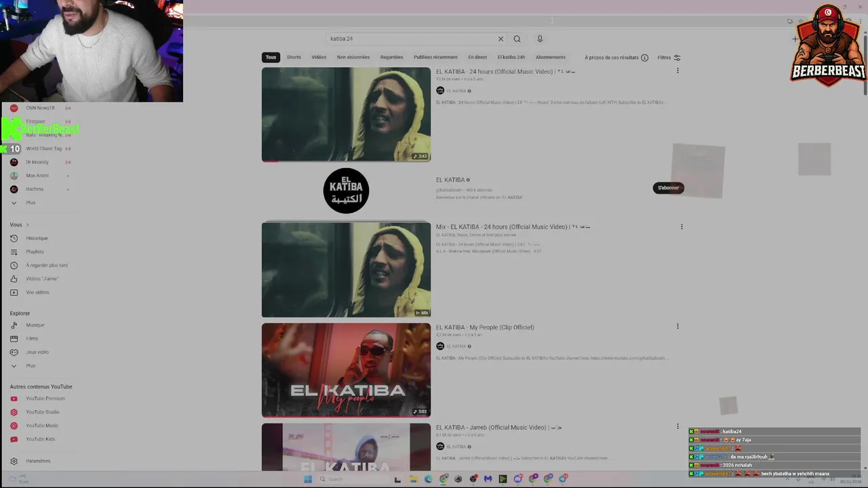Click the info icon beside À propos de ces résultats
Image resolution: width=868 pixels, height=488 pixels.
[x=644, y=58]
